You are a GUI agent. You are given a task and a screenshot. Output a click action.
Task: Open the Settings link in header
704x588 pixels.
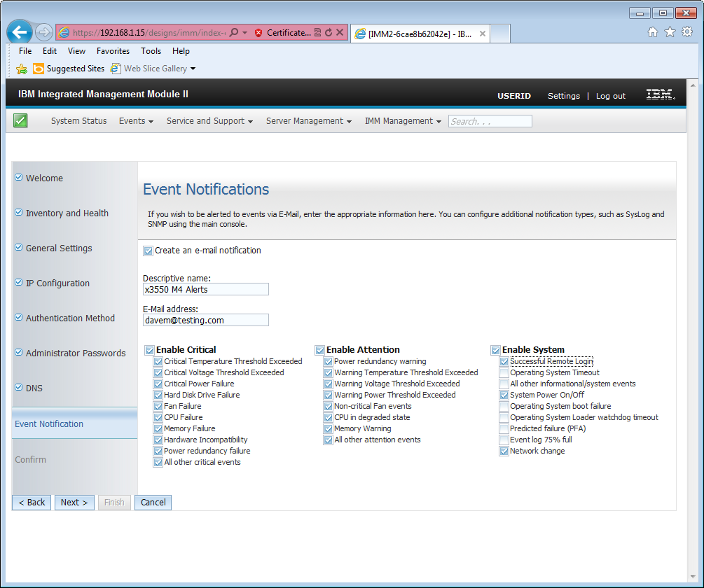tap(564, 95)
